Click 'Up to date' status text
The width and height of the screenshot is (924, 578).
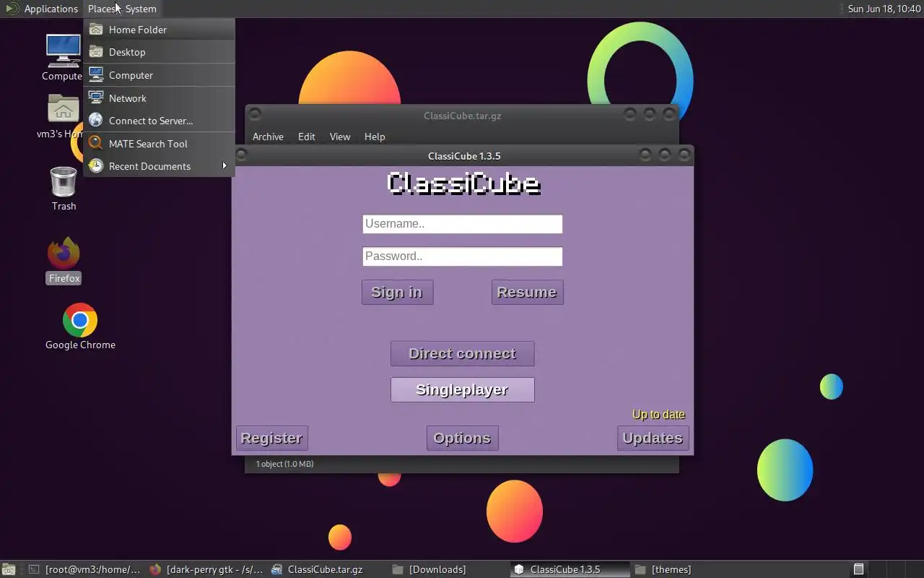[x=658, y=415]
